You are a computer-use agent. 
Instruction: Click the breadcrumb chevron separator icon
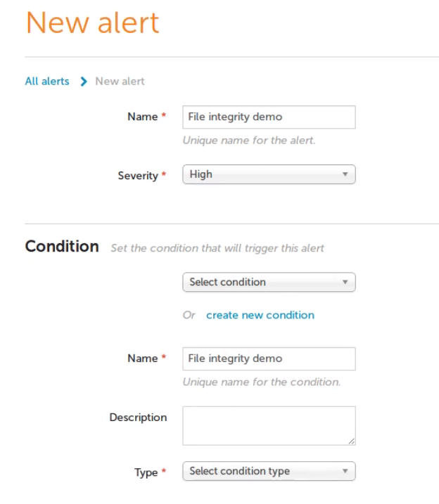(84, 82)
